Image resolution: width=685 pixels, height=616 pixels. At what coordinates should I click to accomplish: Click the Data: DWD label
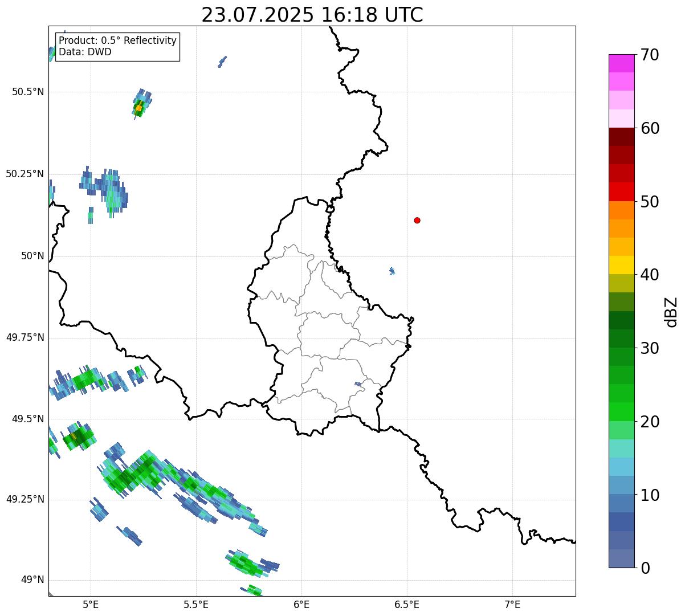pyautogui.click(x=85, y=52)
